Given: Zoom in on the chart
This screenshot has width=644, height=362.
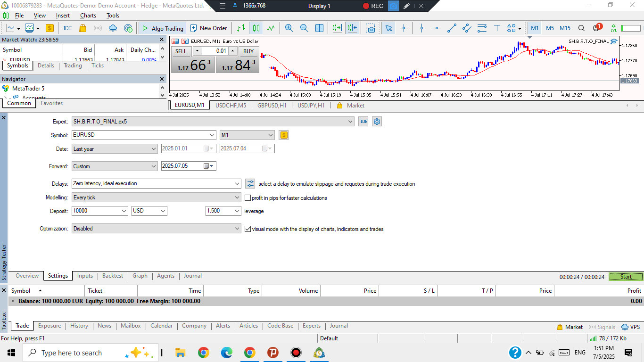Looking at the screenshot, I should pyautogui.click(x=289, y=28).
